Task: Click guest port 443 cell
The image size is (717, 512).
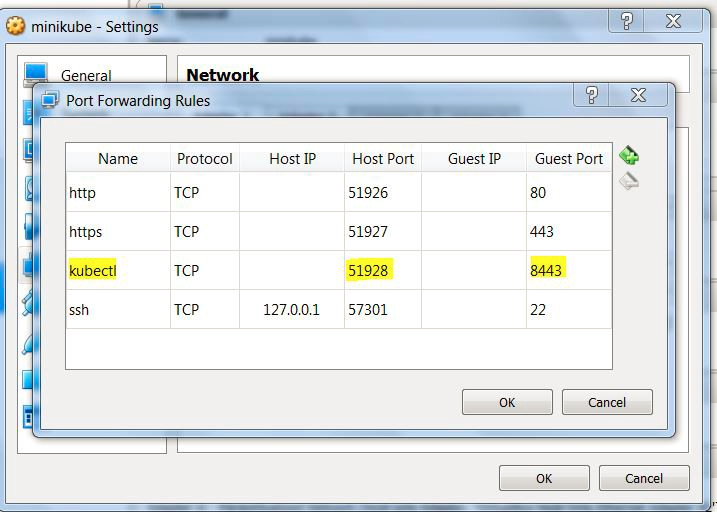Action: coord(569,231)
